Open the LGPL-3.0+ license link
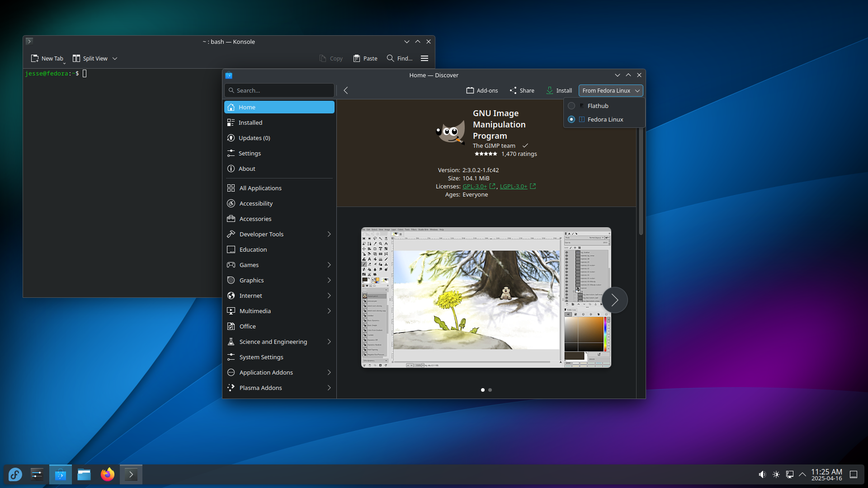 tap(514, 186)
